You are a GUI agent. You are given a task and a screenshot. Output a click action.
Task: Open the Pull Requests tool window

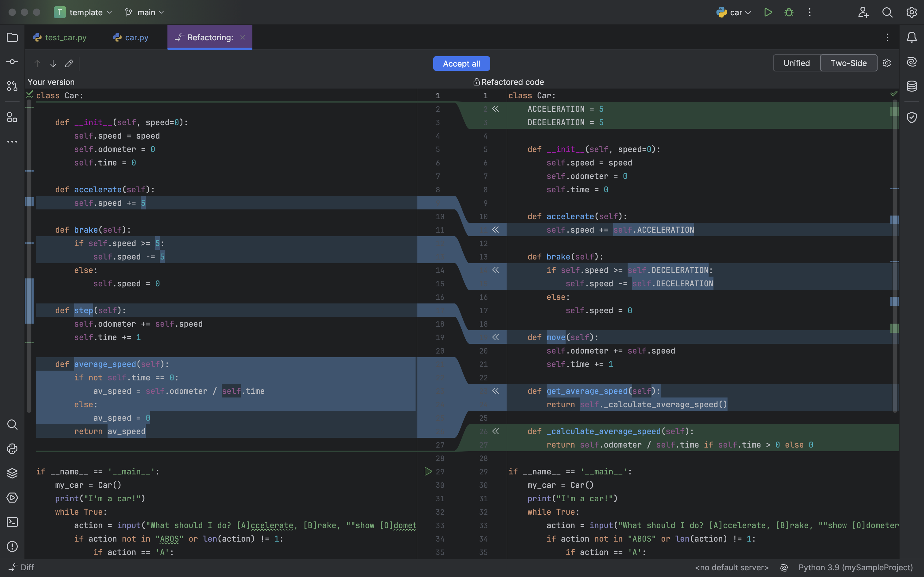(x=12, y=86)
